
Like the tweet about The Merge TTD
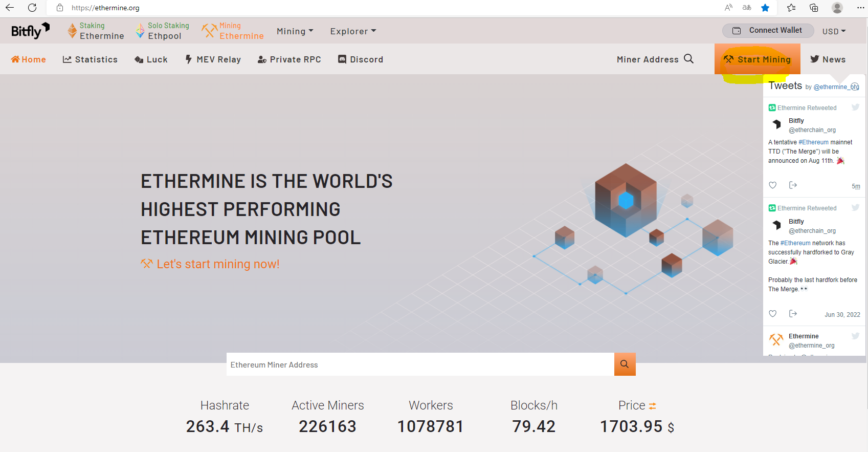[773, 185]
